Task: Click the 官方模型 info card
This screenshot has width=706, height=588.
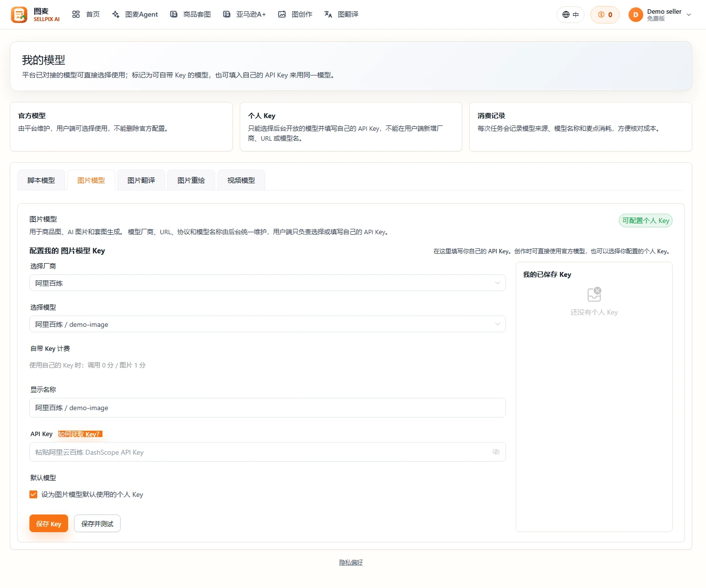Action: pos(121,126)
